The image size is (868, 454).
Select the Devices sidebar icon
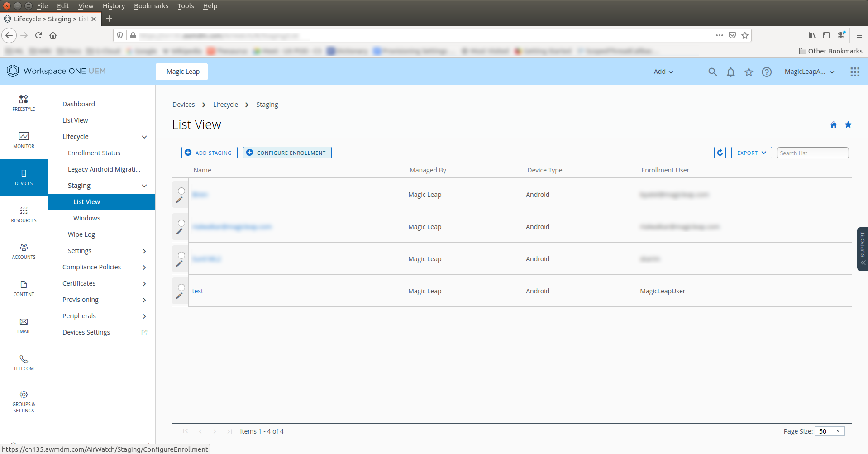(24, 177)
